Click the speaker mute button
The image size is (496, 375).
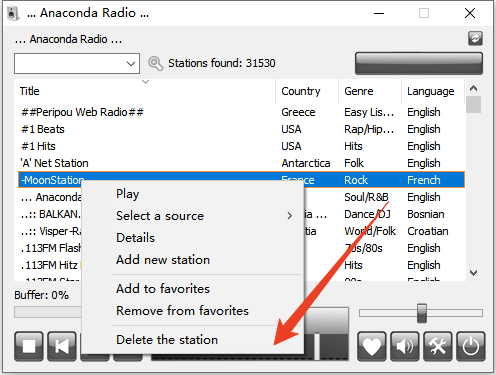(x=405, y=346)
